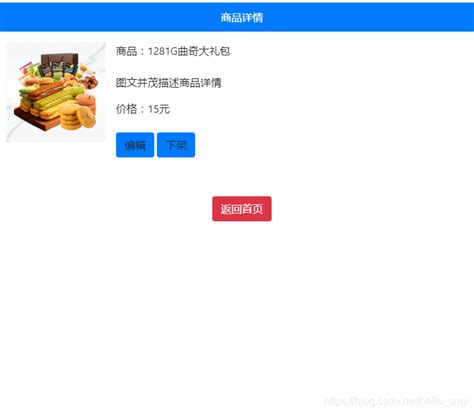Click the 15元 price value
Viewport: 474px width, 413px height.
pos(159,109)
